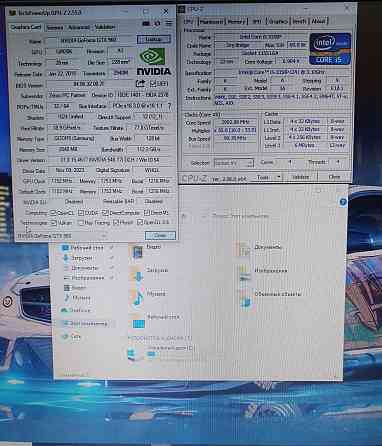The width and height of the screenshot is (382, 446).
Task: Select Загрузки in Explorer sidebar
Action: tap(82, 258)
